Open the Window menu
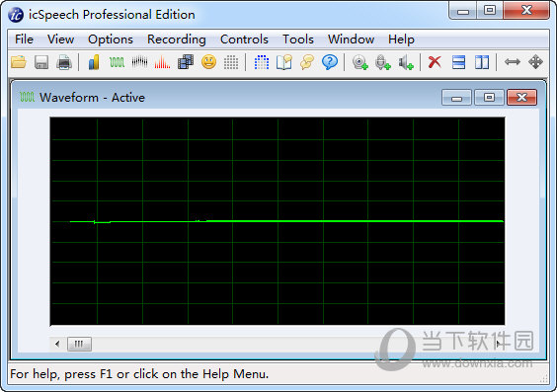Screen dimensions: 557x392 coord(351,39)
